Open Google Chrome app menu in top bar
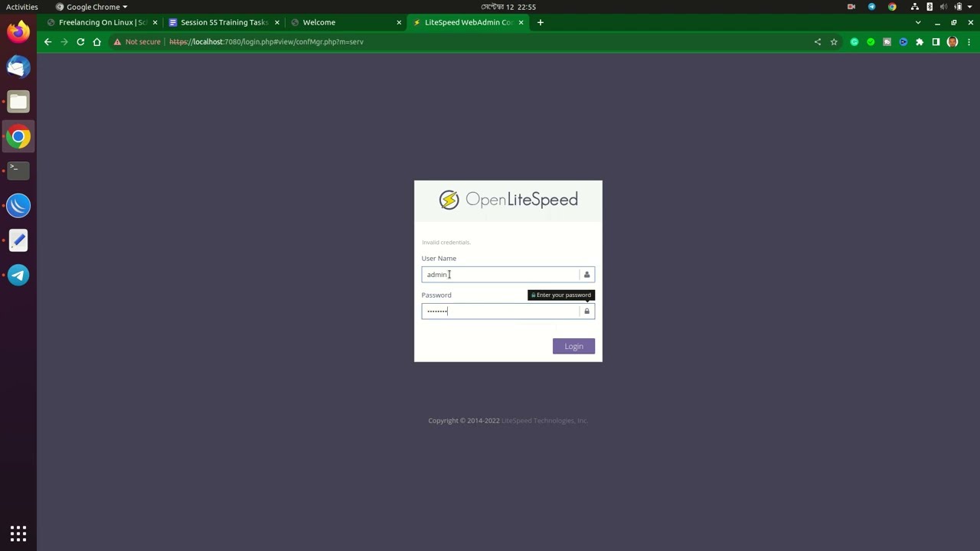This screenshot has width=980, height=551. click(91, 7)
